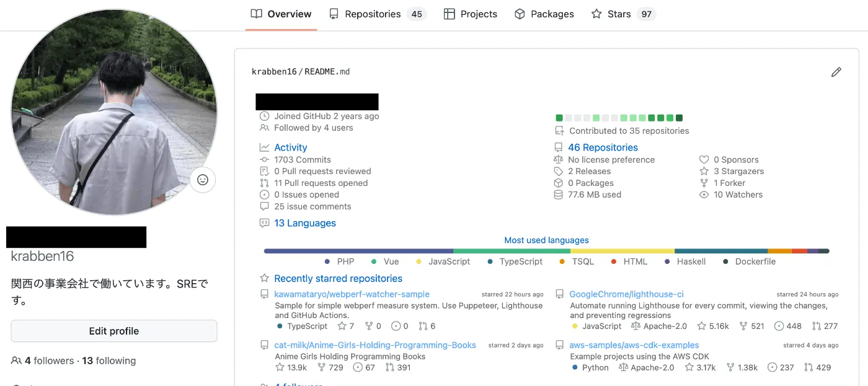868x386 pixels.
Task: Click the star count on lighthouse-ci
Action: tap(713, 326)
